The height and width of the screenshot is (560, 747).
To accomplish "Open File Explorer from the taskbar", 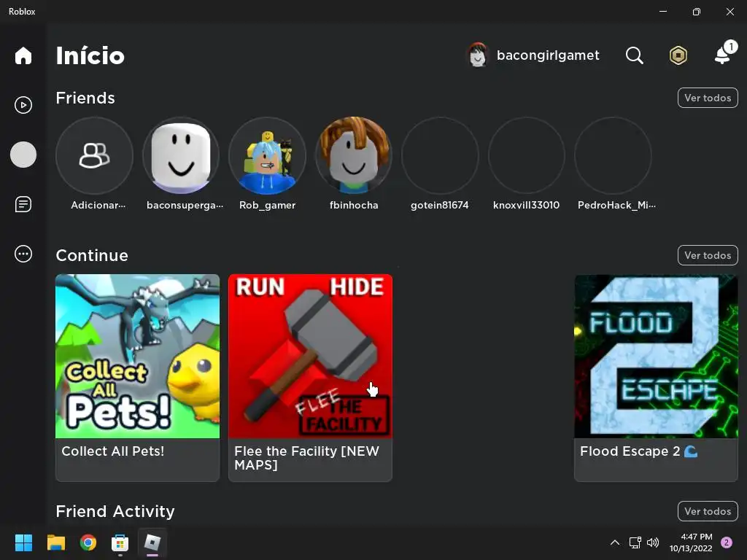I will 55,542.
